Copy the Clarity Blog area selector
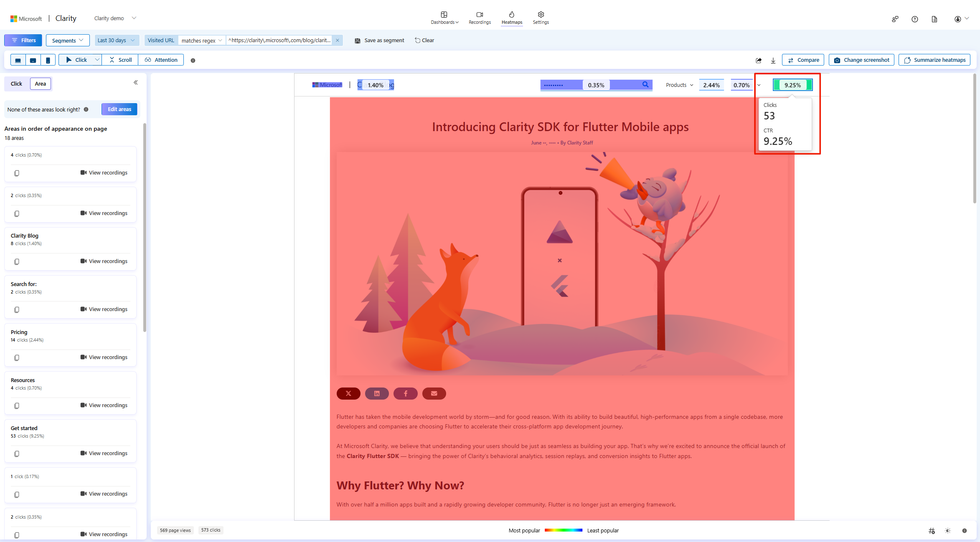The width and height of the screenshot is (980, 542). 17,262
